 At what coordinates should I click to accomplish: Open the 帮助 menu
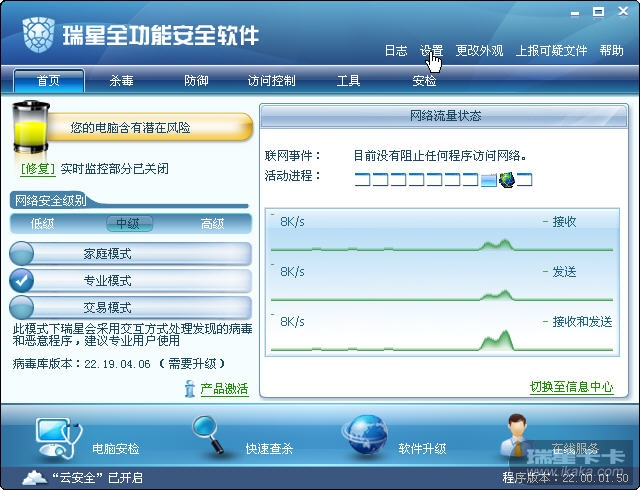point(611,51)
